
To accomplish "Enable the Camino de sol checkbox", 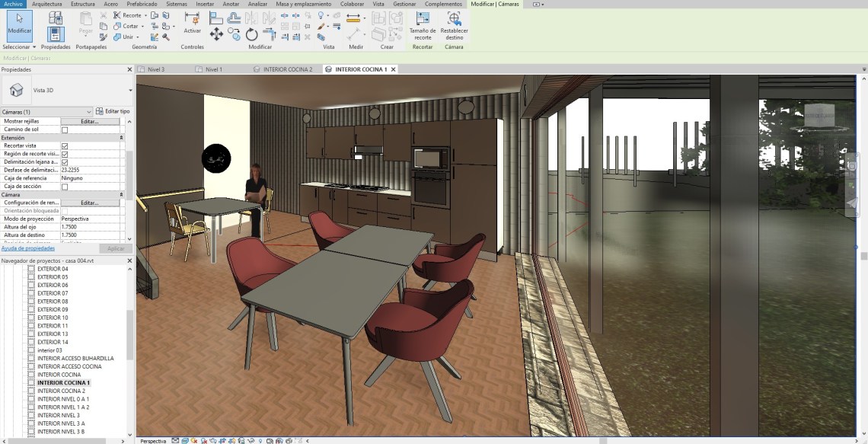I will [65, 129].
